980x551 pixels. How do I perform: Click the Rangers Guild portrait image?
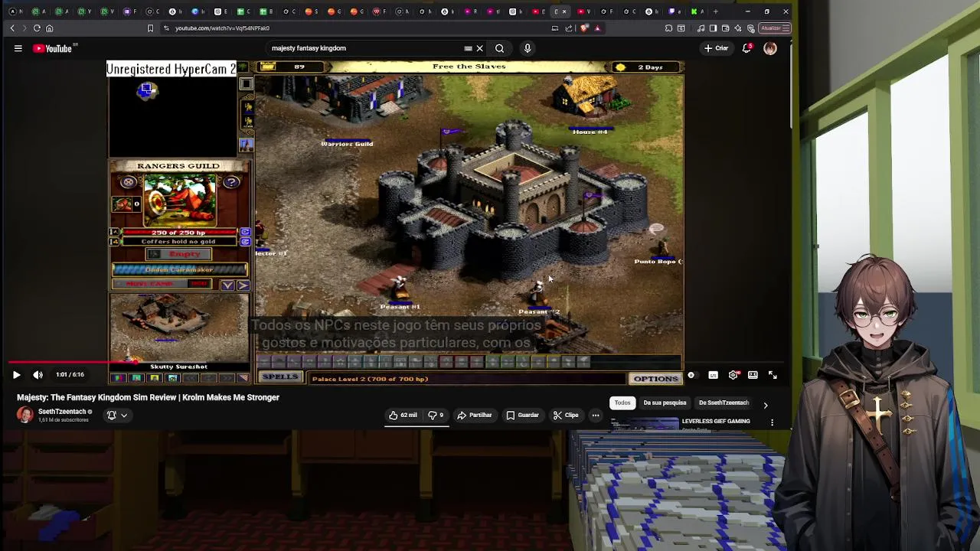[179, 199]
